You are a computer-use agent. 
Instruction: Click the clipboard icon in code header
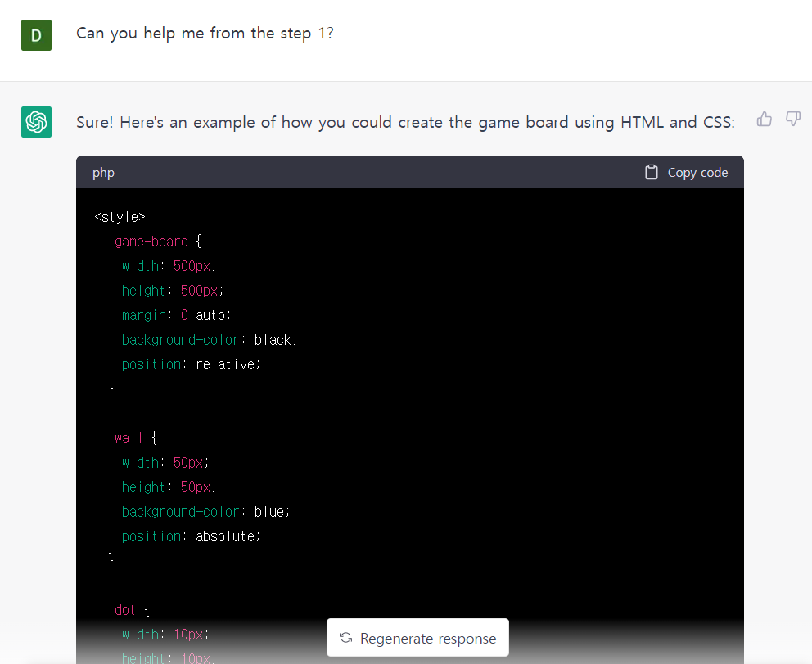point(651,172)
